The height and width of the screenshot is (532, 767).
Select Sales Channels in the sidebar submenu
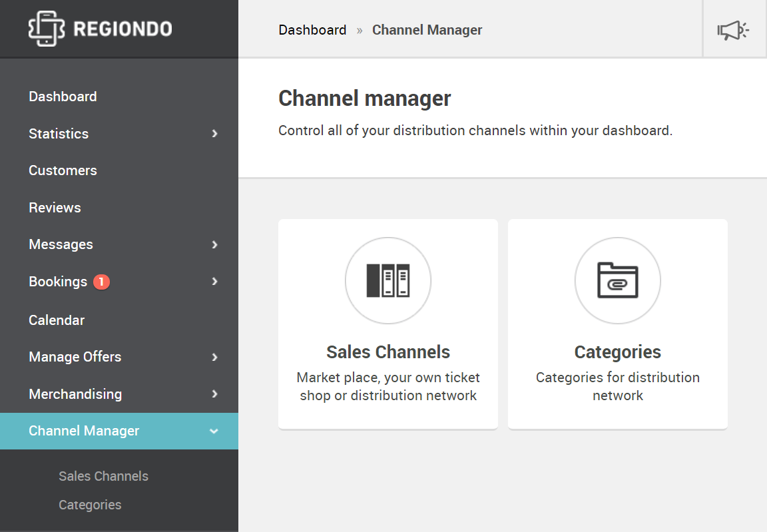tap(103, 476)
